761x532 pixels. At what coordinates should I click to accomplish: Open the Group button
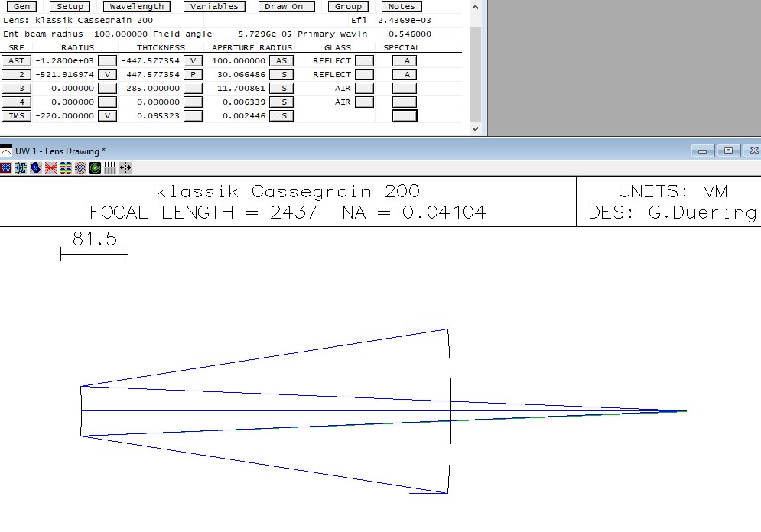349,6
